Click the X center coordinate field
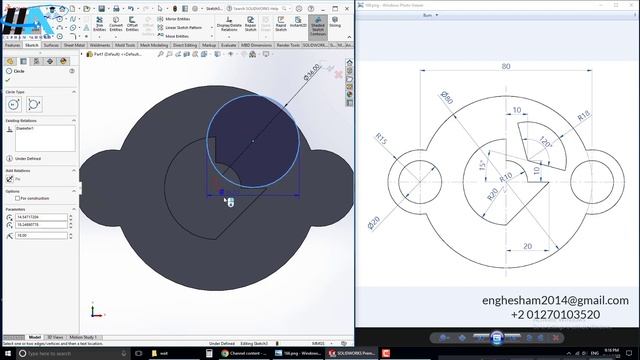Image resolution: width=640 pixels, height=360 pixels. 41,217
